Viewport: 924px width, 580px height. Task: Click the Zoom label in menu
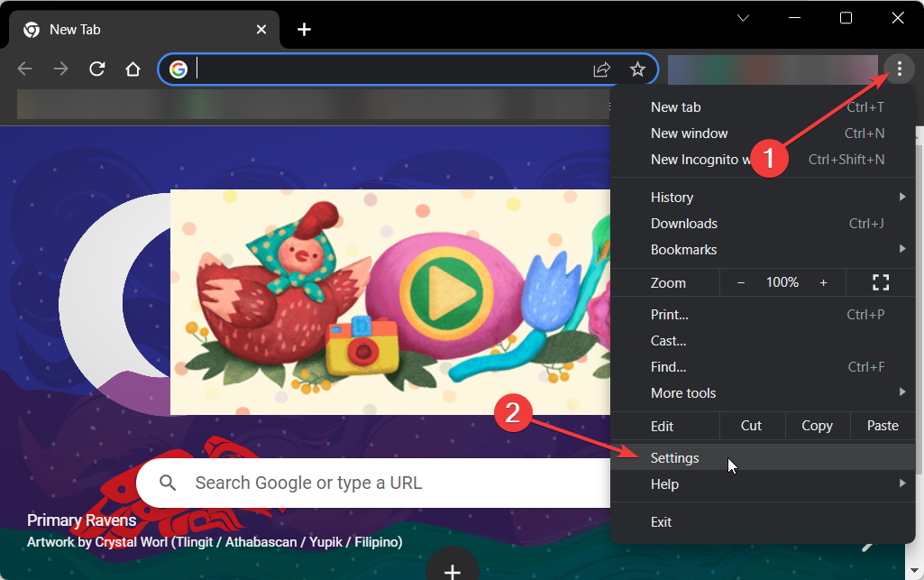pos(668,283)
